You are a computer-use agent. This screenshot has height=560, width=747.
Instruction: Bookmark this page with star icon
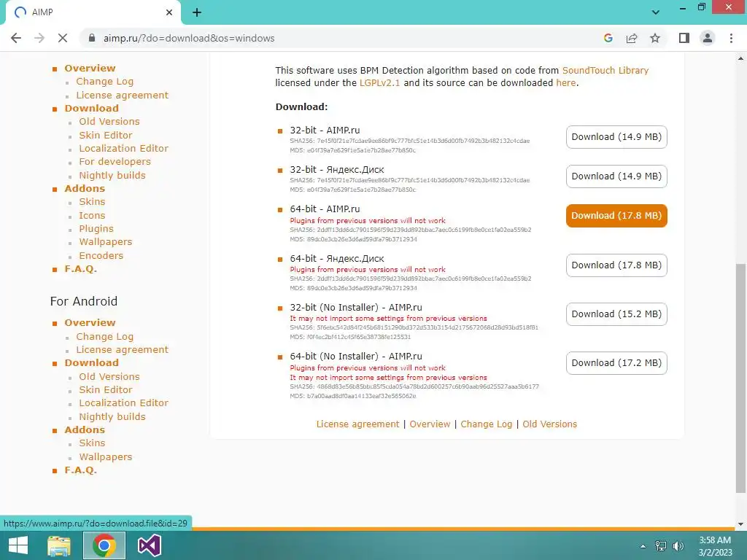point(655,38)
